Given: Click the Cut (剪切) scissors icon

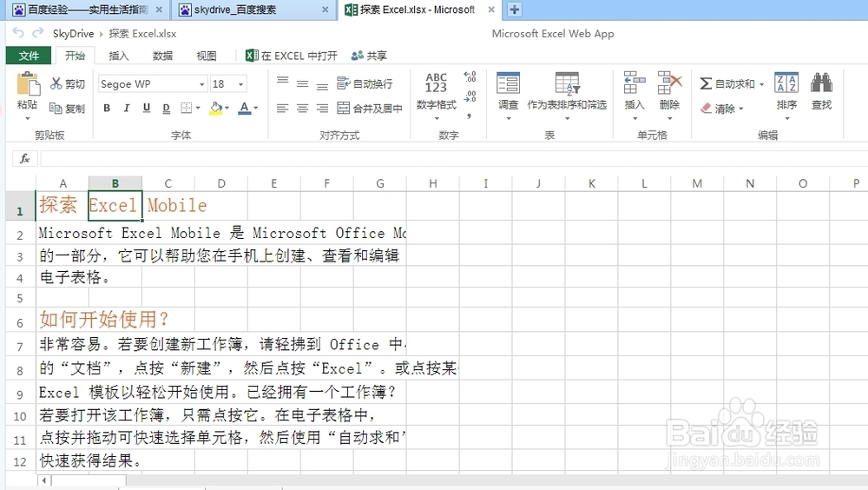Looking at the screenshot, I should coord(56,83).
